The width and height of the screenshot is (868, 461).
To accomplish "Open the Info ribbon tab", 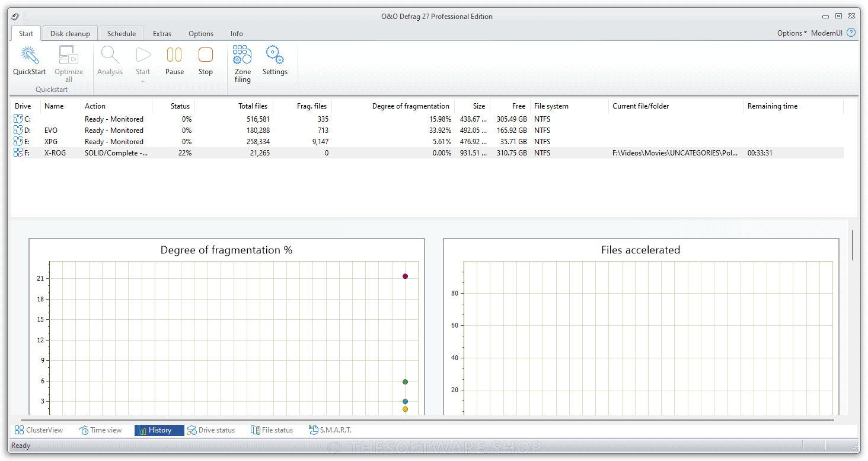I will (237, 34).
